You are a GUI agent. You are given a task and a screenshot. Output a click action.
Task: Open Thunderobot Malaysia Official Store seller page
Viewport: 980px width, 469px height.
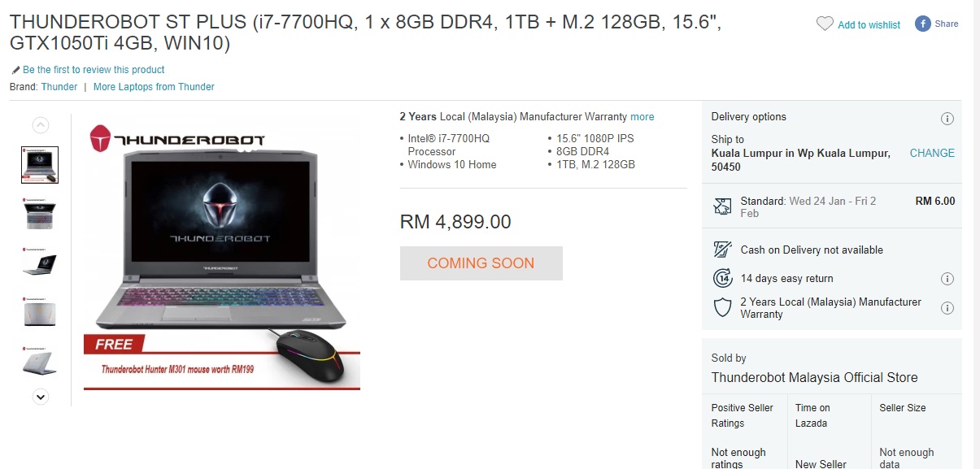click(814, 377)
